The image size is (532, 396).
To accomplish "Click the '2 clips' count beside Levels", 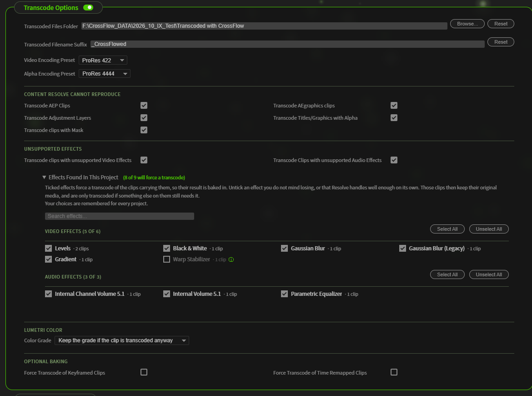I will 82,249.
